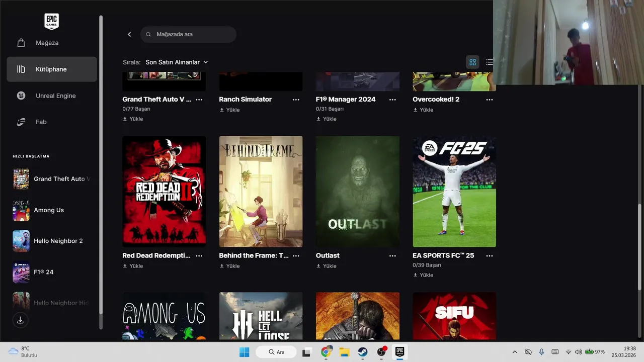Screen dimensions: 644x362
Task: Open options menu for Overcooked! 2
Action: 490,100
